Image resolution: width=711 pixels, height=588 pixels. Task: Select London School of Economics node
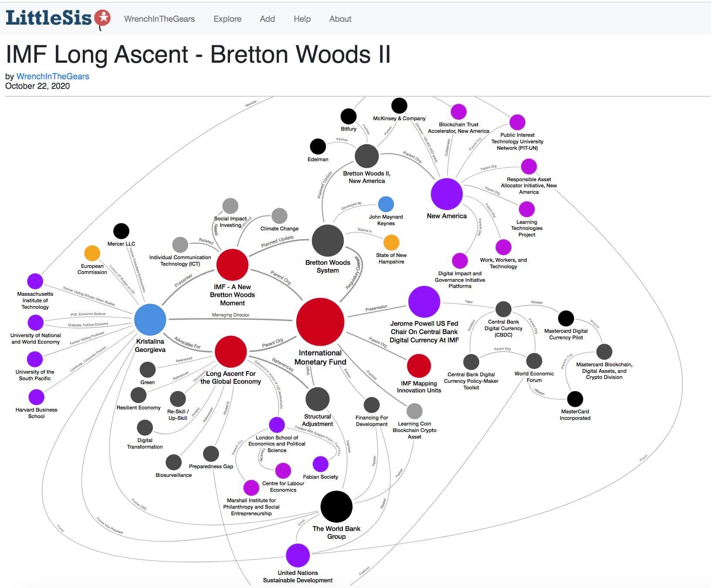point(277,425)
